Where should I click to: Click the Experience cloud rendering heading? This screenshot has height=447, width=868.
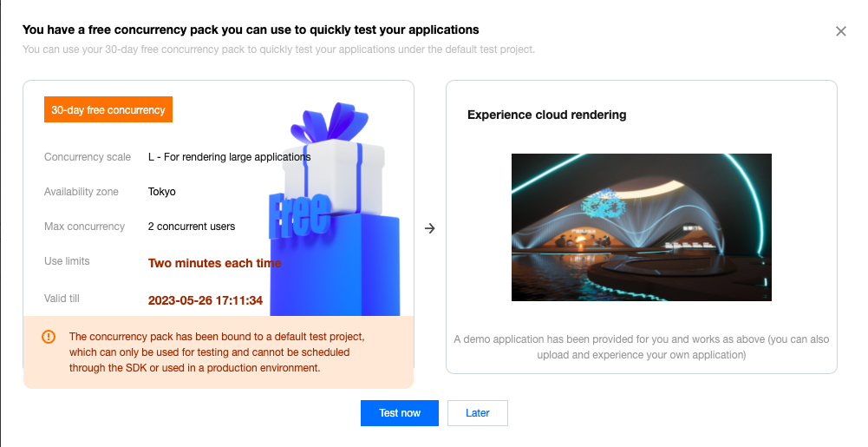coord(546,115)
